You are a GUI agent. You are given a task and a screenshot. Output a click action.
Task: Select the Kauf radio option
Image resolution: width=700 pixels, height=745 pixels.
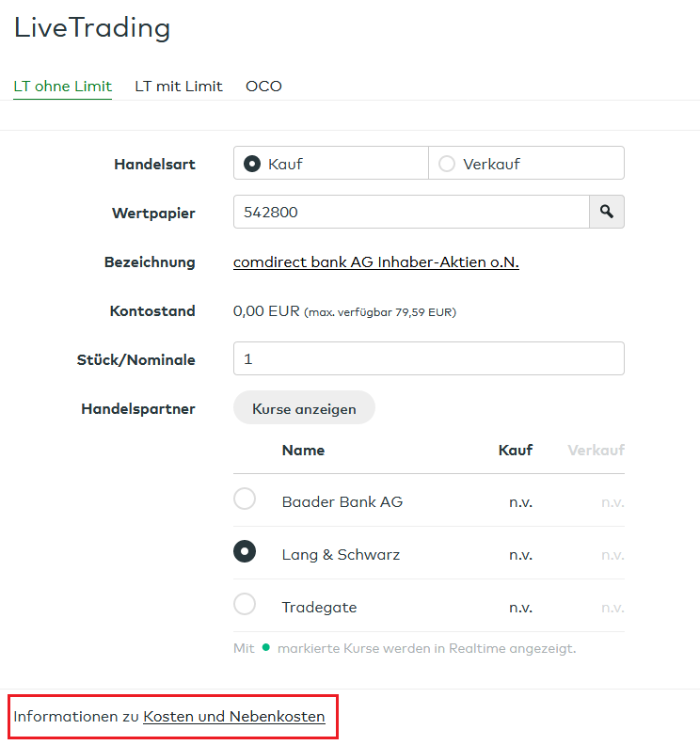[x=252, y=164]
